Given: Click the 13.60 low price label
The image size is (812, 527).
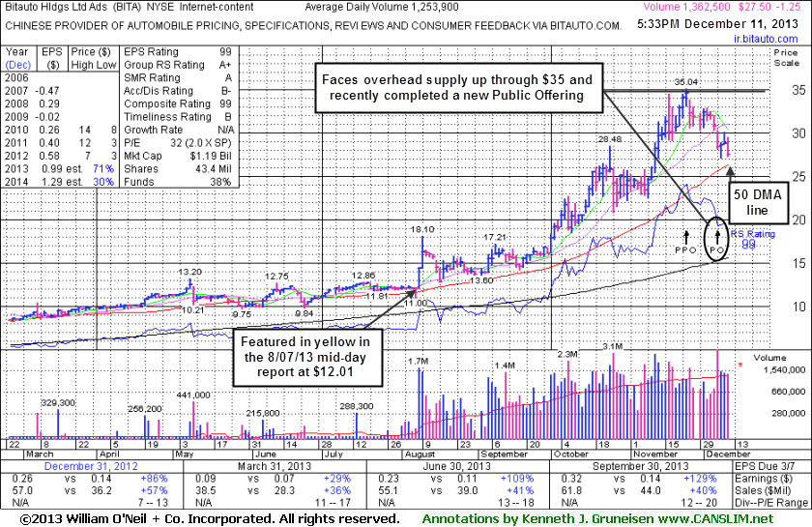Looking at the screenshot, I should [481, 280].
